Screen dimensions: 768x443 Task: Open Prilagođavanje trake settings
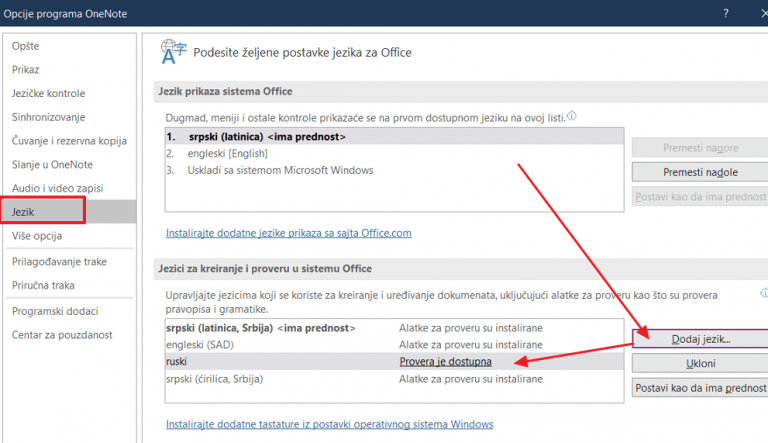click(59, 262)
